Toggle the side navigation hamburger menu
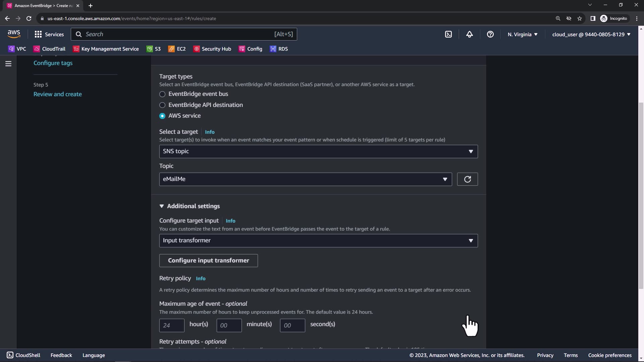This screenshot has height=362, width=644. pyautogui.click(x=8, y=64)
